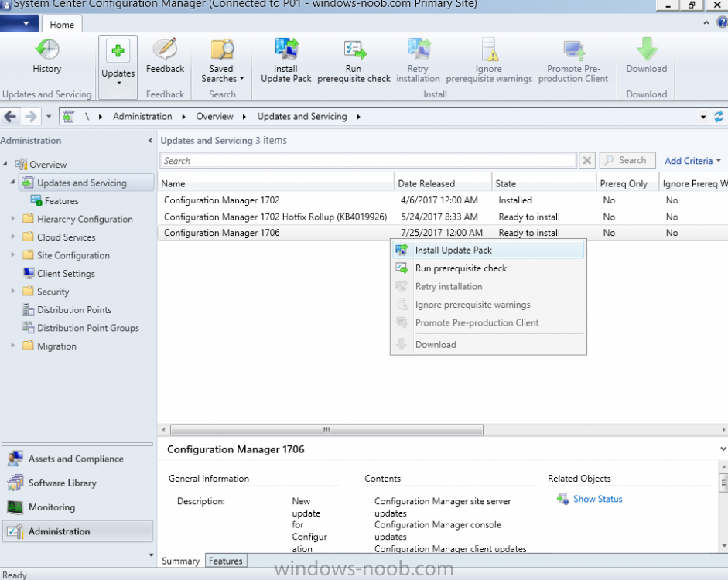The width and height of the screenshot is (728, 580).
Task: Open the workspace options arrow below Administration
Action: pos(151,554)
